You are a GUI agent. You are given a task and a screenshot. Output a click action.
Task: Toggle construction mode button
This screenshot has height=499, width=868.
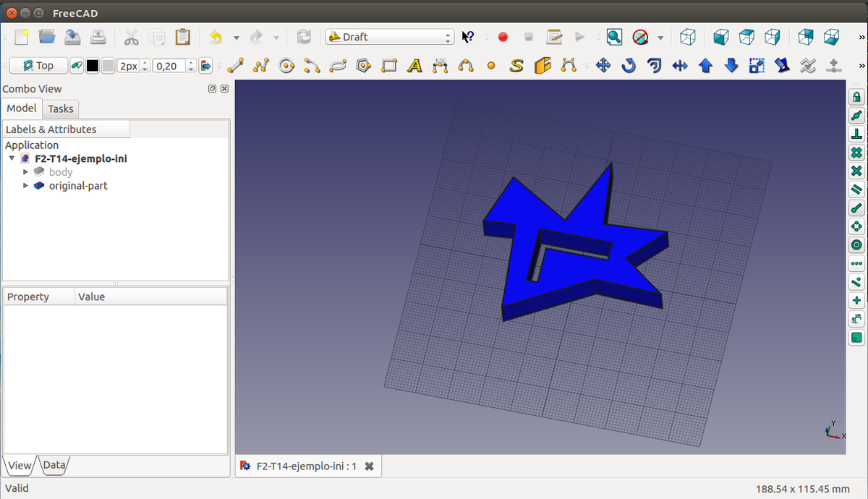click(76, 66)
